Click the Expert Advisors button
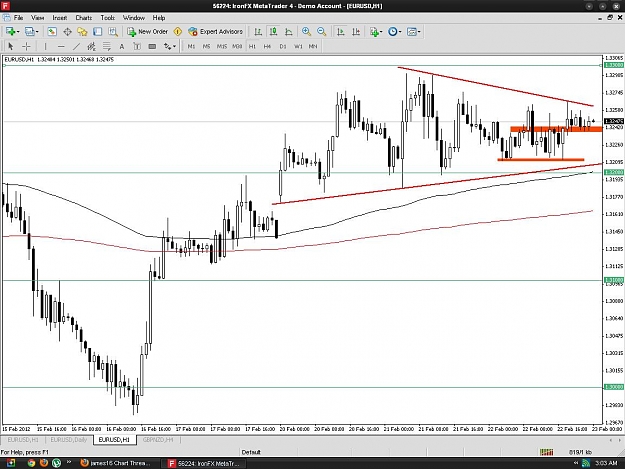This screenshot has width=625, height=469. 215,31
